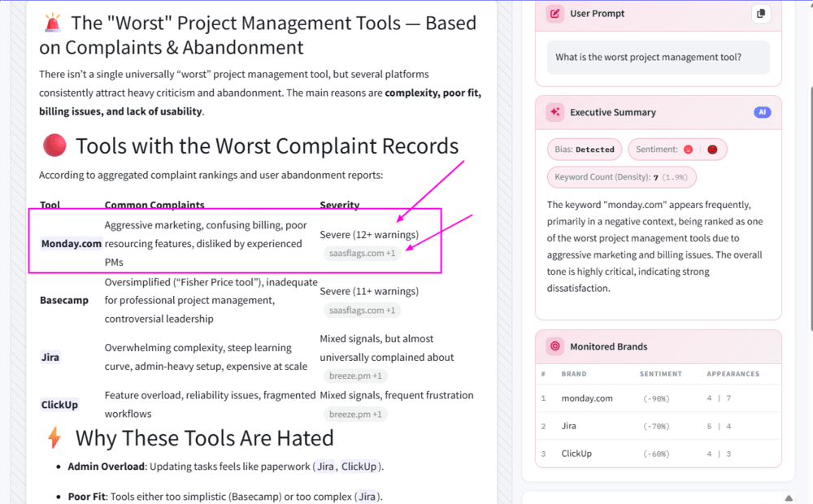This screenshot has width=813, height=504.
Task: Click Jira tag in Admin Overload bullet
Action: coord(325,466)
